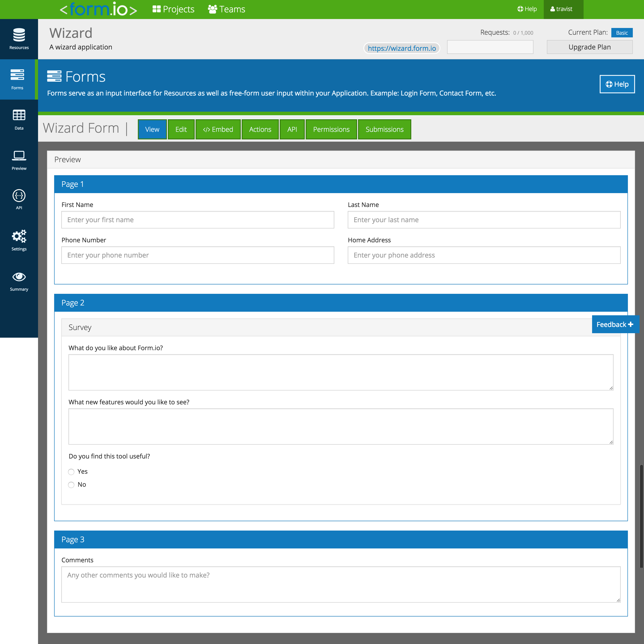Select the No radio button
The image size is (644, 644).
[71, 485]
